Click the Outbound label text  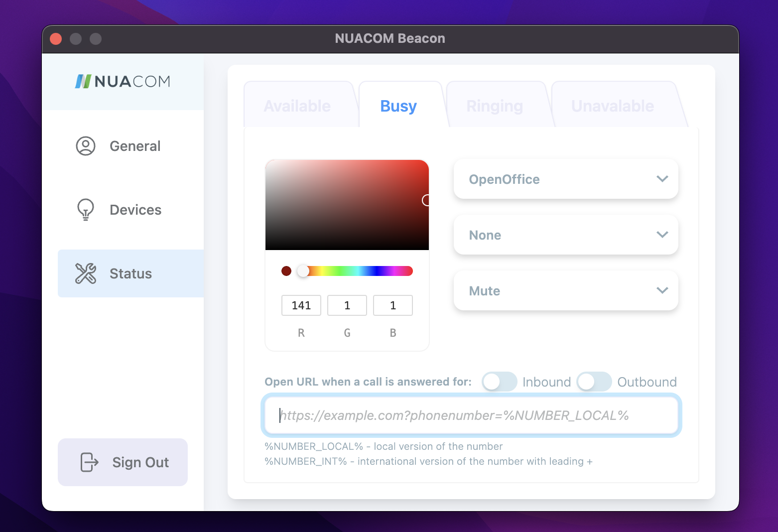tap(647, 382)
